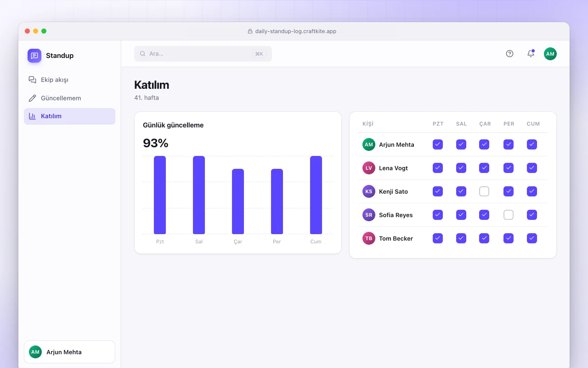Uncheck Kenji Sato's PER checkbox
The height and width of the screenshot is (368, 588).
point(508,191)
